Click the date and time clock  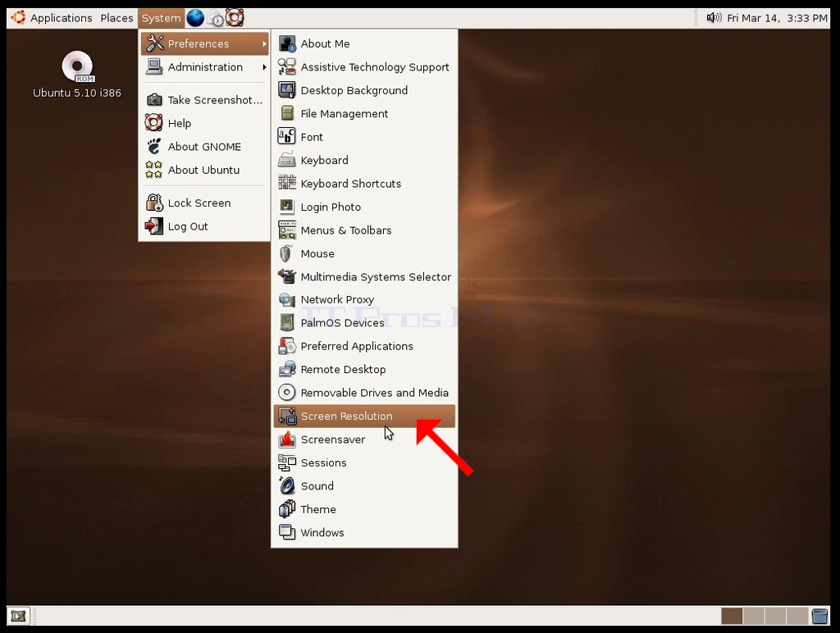tap(777, 18)
